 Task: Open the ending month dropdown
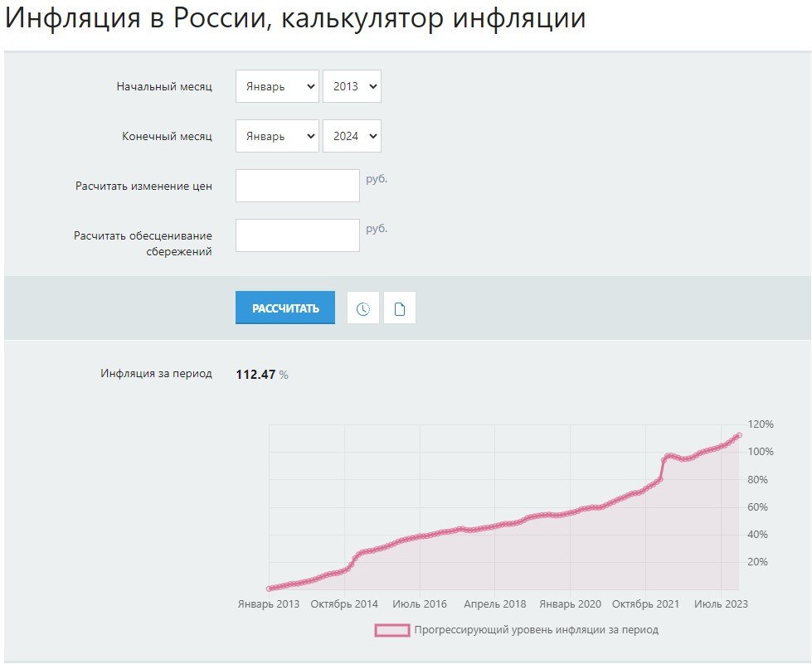pos(277,136)
